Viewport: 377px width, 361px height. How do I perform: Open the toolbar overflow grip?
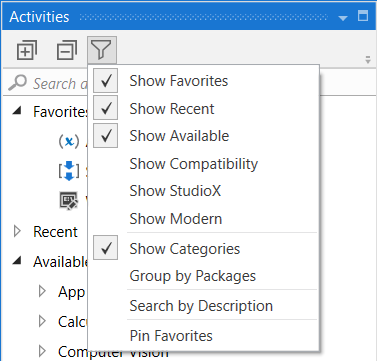coord(368,60)
